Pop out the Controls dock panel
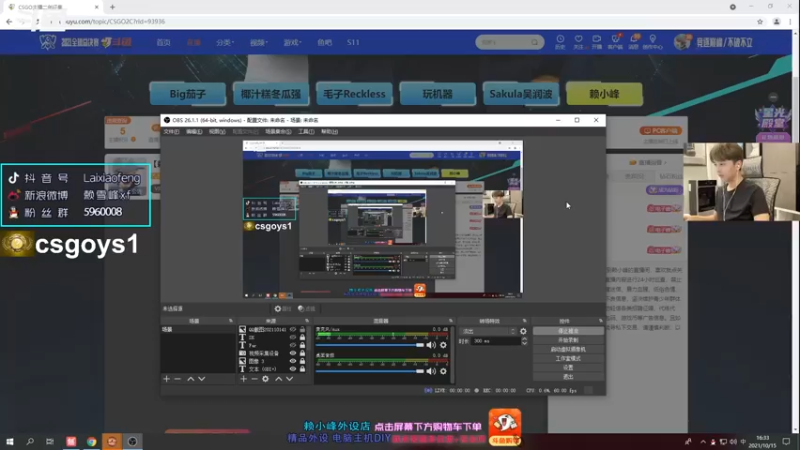Viewport: 800px width, 450px height. 601,321
